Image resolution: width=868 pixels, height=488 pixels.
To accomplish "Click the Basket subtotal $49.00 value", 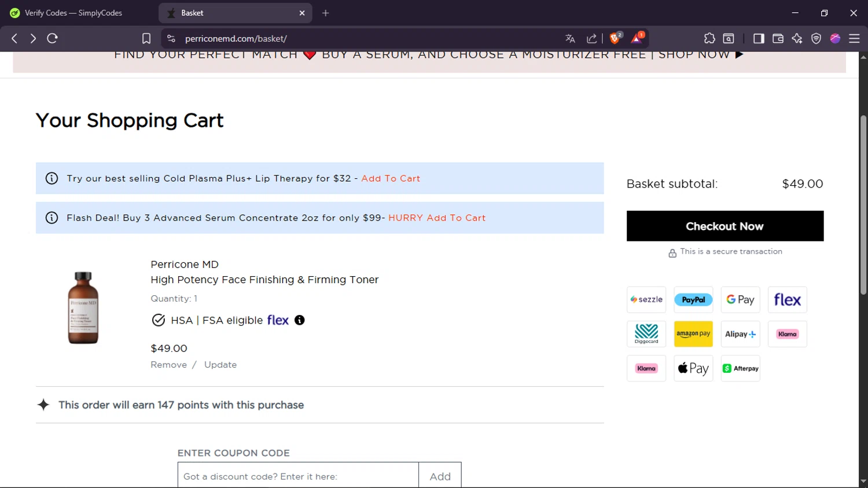I will tap(802, 184).
